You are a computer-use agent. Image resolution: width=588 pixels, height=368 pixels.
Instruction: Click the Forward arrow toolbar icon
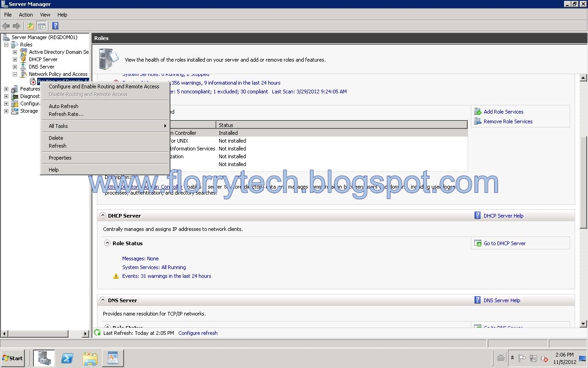[17, 26]
